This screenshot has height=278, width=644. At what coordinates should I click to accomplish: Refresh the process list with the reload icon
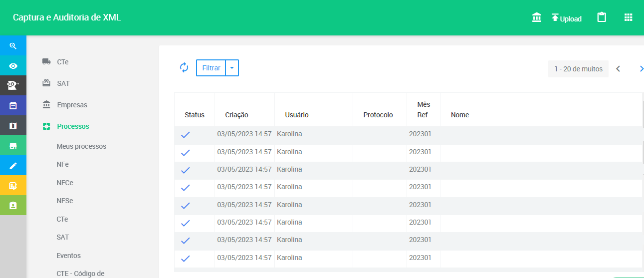click(x=184, y=67)
